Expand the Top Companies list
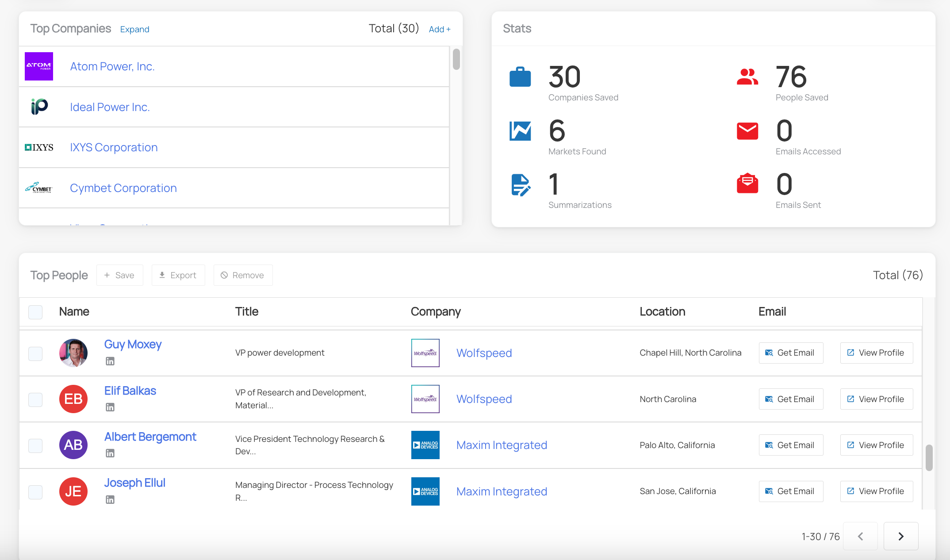The image size is (950, 560). (134, 29)
